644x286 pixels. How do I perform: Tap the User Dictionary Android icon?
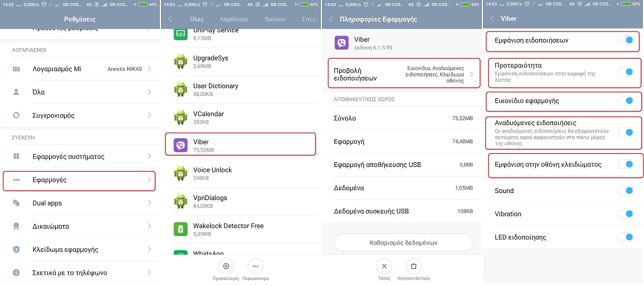tap(181, 89)
